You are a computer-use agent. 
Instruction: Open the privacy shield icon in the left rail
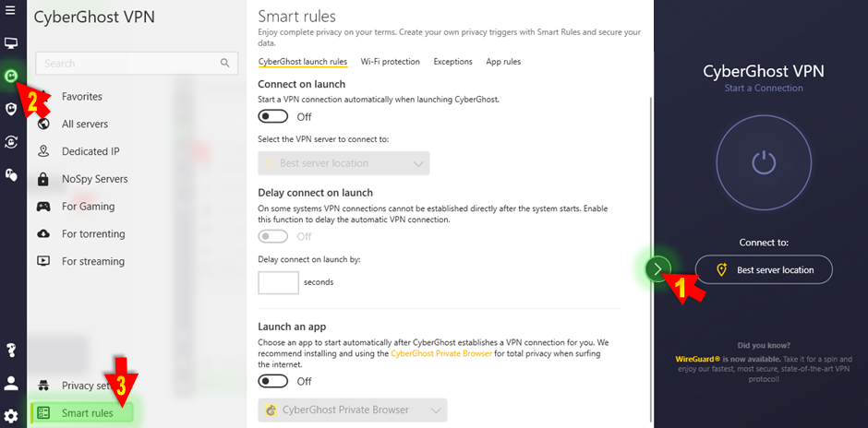(x=11, y=109)
